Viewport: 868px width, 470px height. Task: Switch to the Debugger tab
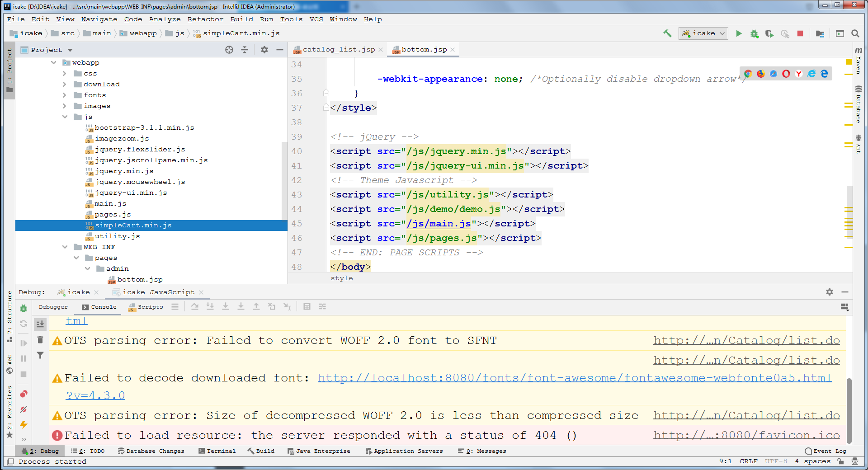(x=53, y=307)
